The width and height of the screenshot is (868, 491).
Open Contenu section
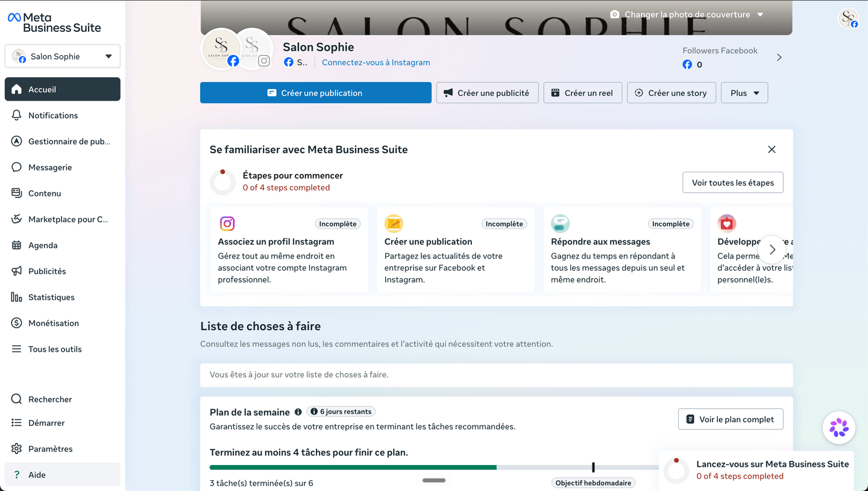click(x=63, y=193)
